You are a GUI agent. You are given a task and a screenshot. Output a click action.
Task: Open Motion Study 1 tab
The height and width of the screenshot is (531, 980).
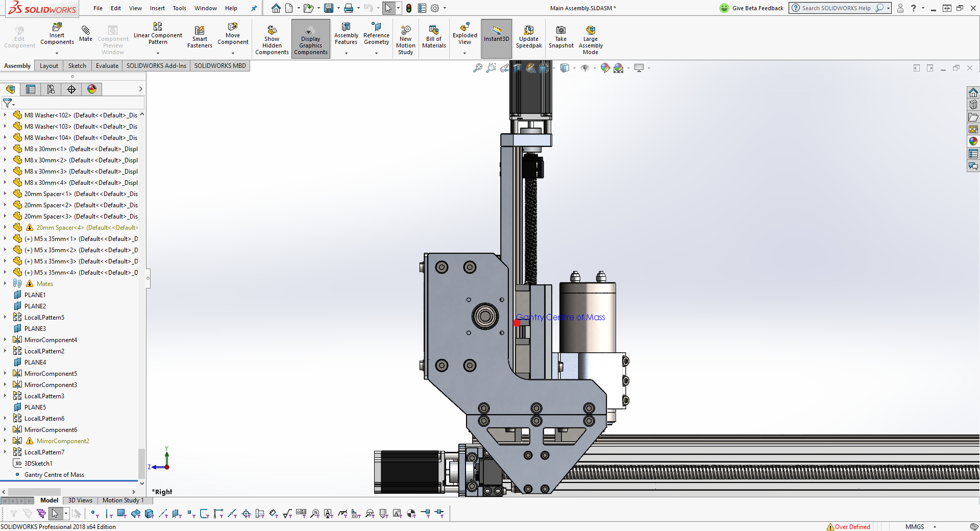coord(123,500)
